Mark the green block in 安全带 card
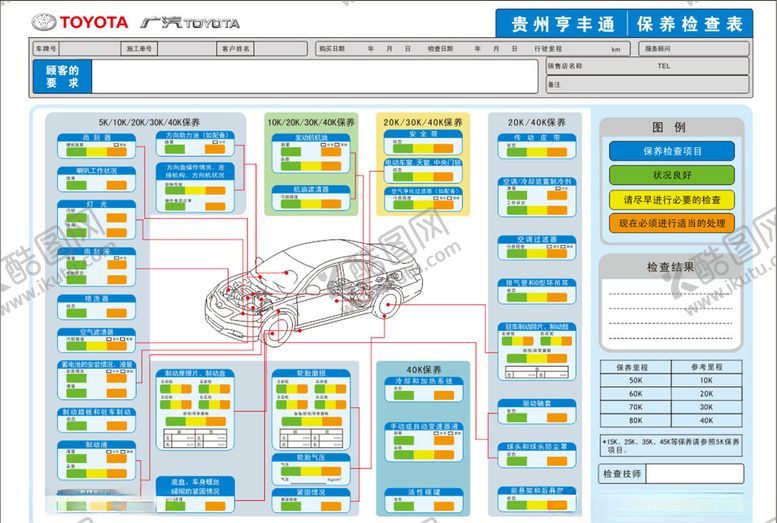777x523 pixels. tap(403, 148)
